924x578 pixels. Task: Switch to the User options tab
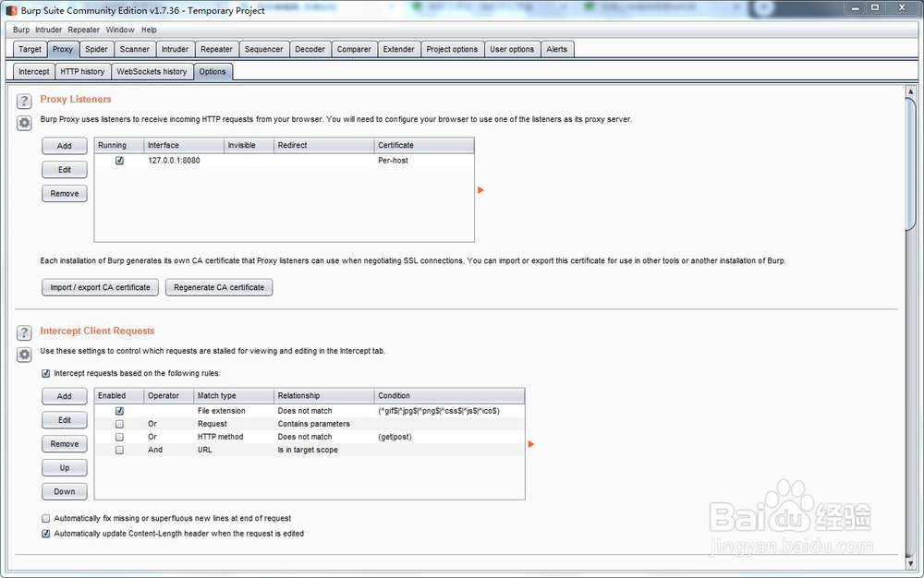[x=512, y=50]
